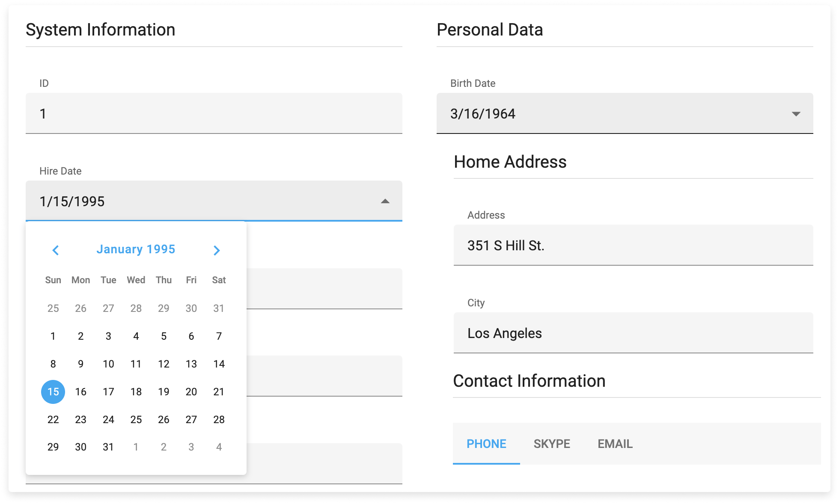Select January 20 in the calendar
Screen dimensions: 839x504
[191, 392]
